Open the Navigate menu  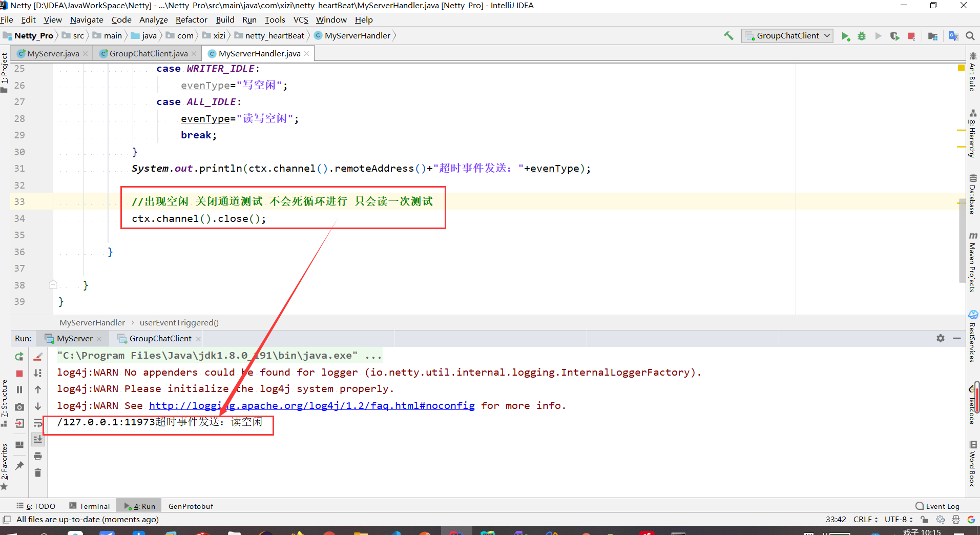[x=87, y=19]
